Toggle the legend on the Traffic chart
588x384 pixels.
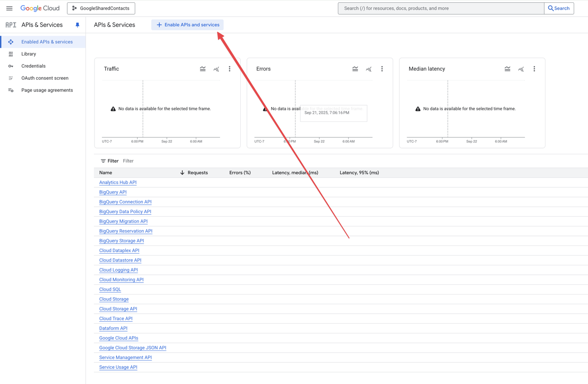[x=203, y=69]
